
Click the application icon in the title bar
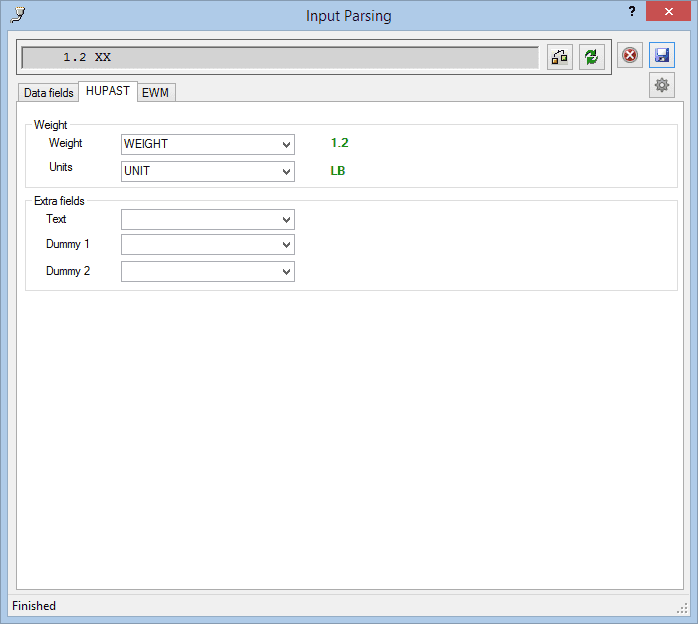click(x=18, y=15)
